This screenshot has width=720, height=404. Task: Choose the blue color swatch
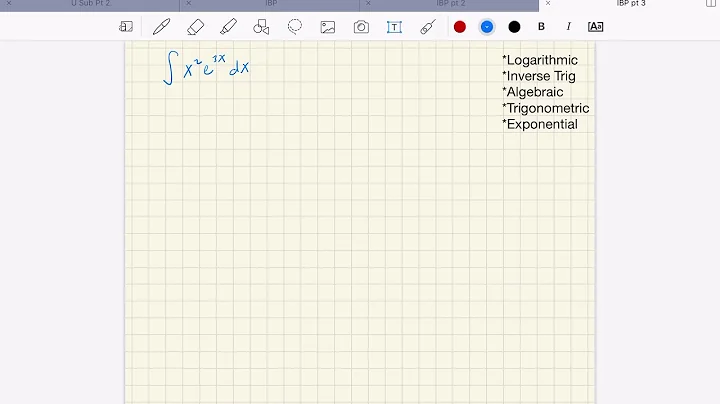(487, 27)
